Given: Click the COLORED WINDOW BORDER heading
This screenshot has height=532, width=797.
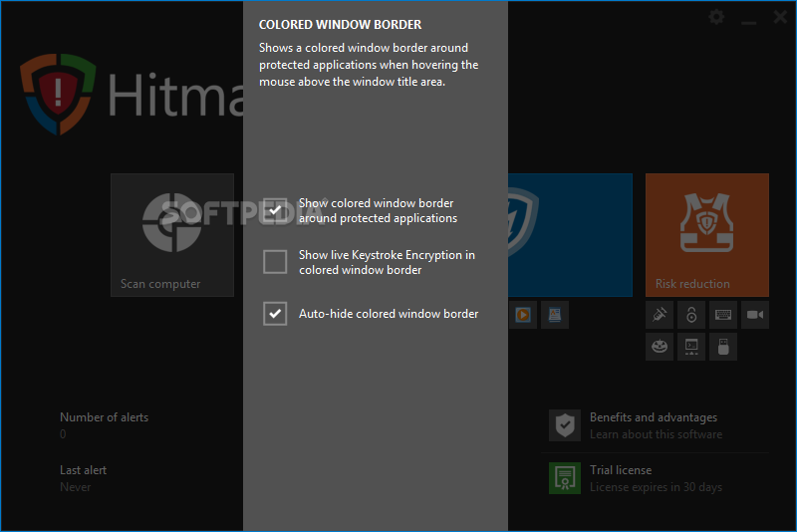Looking at the screenshot, I should [x=340, y=24].
